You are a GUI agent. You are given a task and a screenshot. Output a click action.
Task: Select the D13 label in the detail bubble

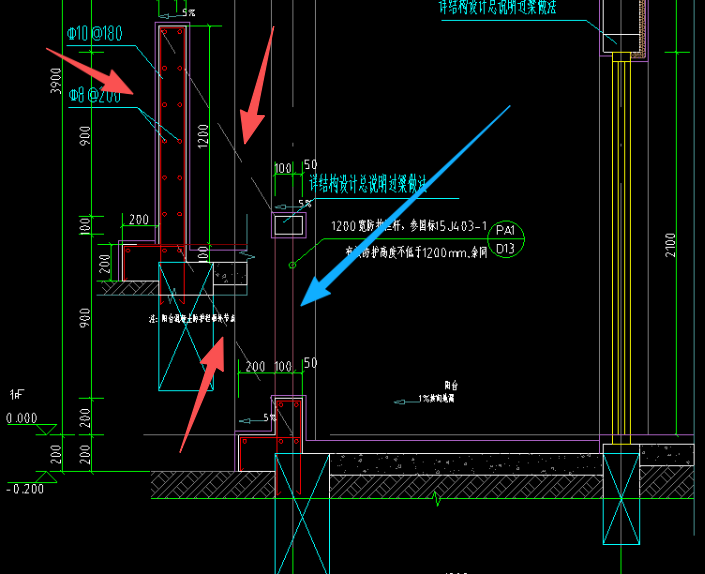coord(505,249)
